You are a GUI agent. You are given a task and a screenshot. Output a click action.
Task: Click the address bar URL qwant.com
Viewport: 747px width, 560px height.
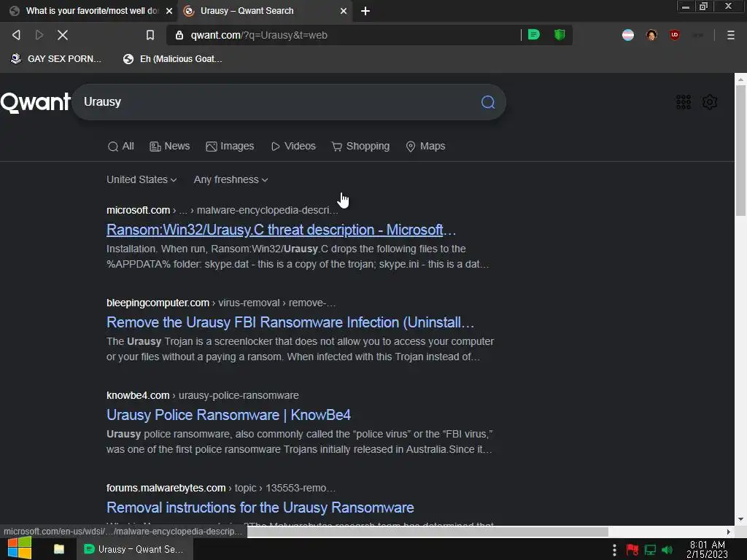[259, 35]
